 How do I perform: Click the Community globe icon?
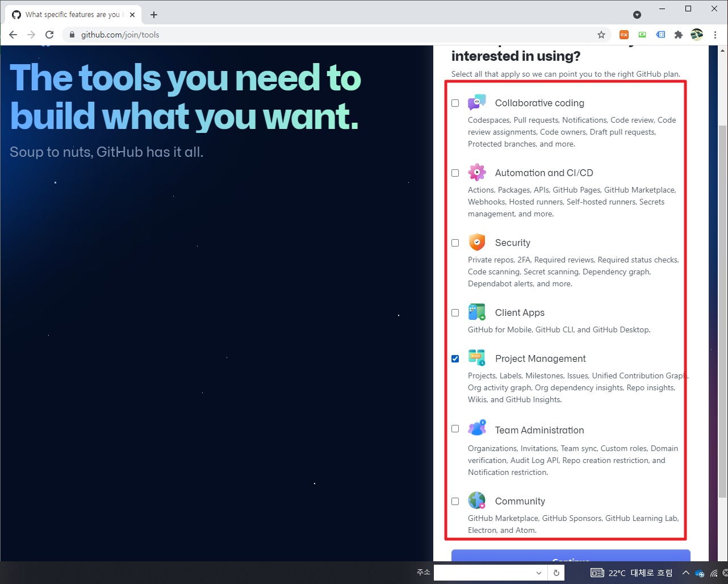(477, 500)
